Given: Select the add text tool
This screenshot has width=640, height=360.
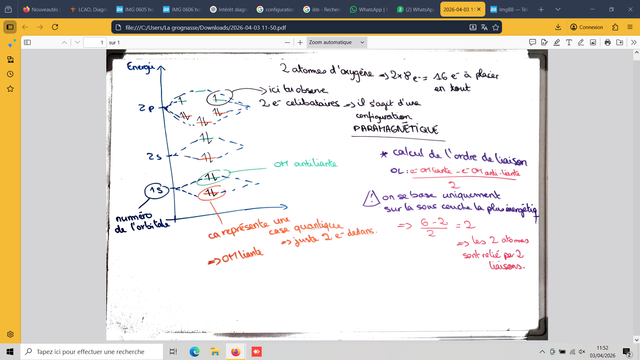Looking at the screenshot, I should (x=569, y=42).
